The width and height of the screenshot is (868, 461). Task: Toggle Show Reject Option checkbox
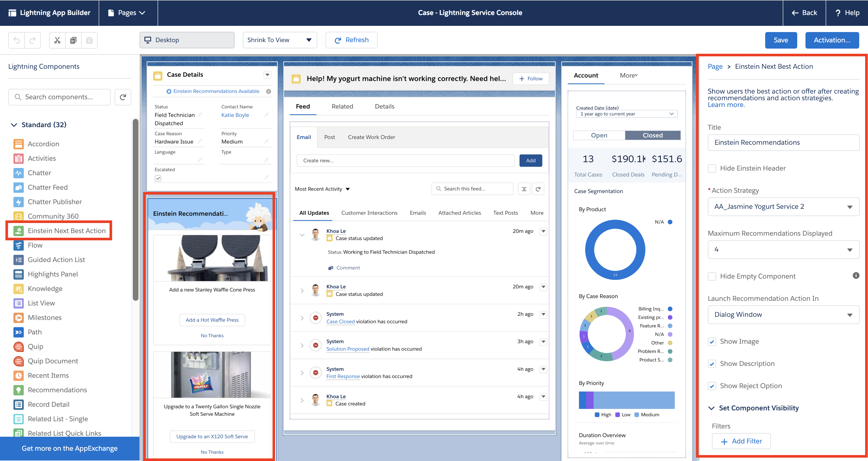(x=712, y=386)
